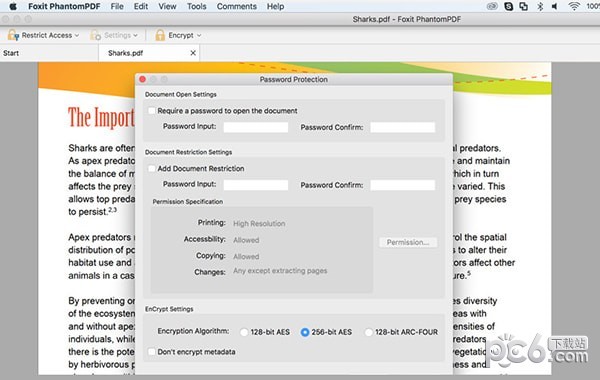The width and height of the screenshot is (600, 380).
Task: Expand the Restrict Access dropdown
Action: [77, 36]
